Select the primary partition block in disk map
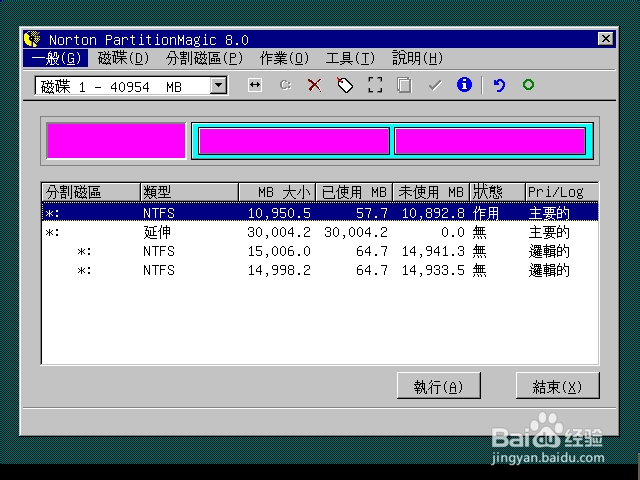640x480 pixels. (x=116, y=141)
